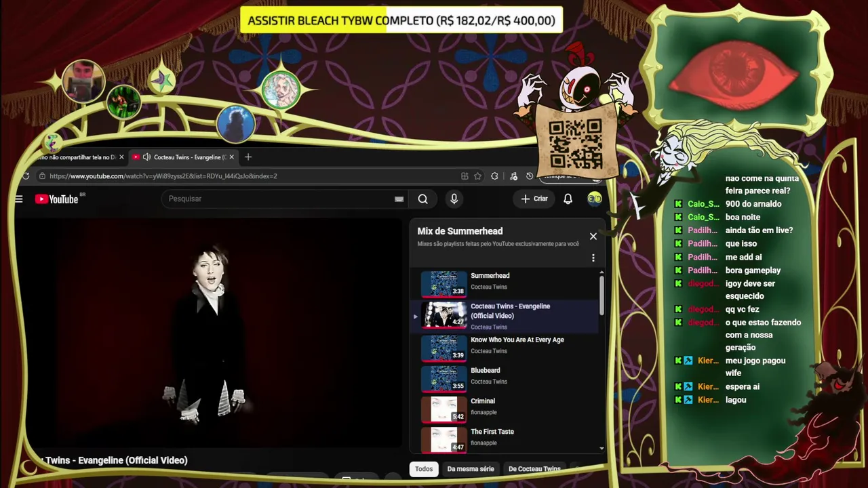Open the browser extensions puzzle icon
Screen dimensions: 868x488
pyautogui.click(x=494, y=176)
